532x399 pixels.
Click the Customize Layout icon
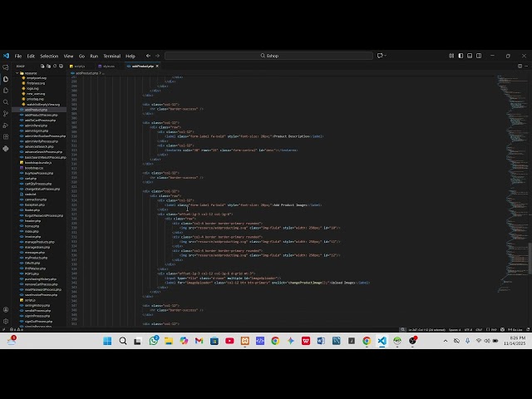pos(451,56)
